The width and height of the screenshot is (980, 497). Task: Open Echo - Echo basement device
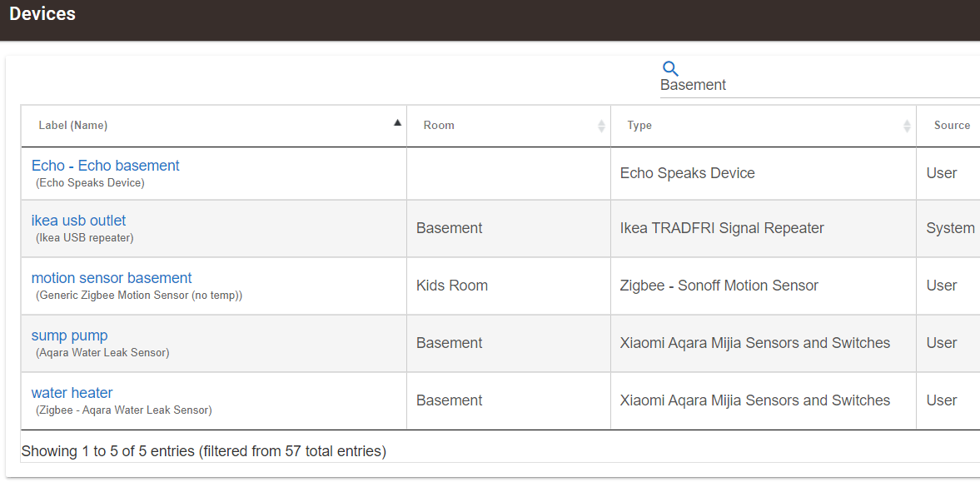[x=106, y=166]
